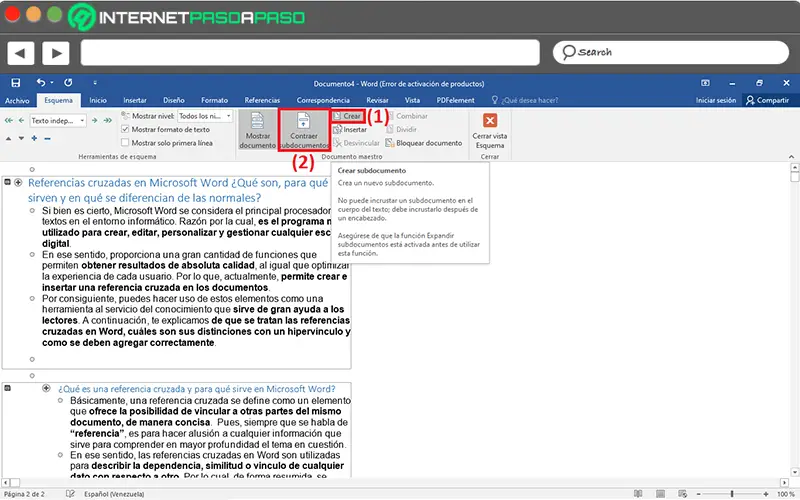Image resolution: width=800 pixels, height=500 pixels.
Task: Move item down with the down triangle
Action: 21,138
